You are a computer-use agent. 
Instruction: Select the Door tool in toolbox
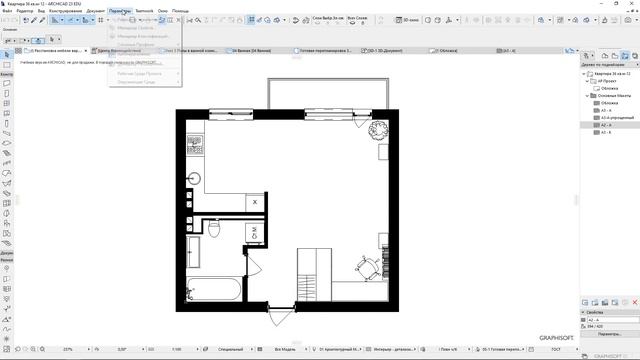tap(7, 93)
